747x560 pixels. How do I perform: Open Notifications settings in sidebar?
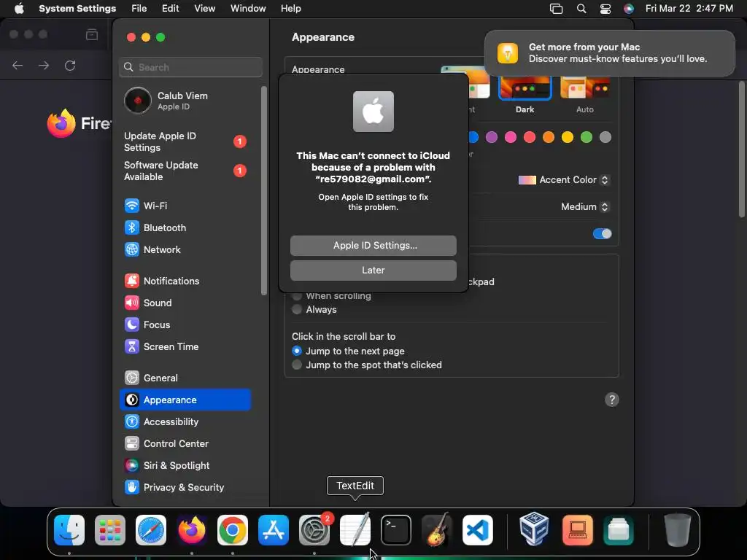(185, 281)
